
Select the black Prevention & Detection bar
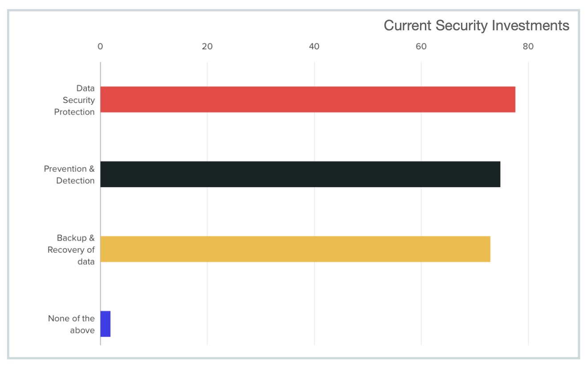pos(300,174)
